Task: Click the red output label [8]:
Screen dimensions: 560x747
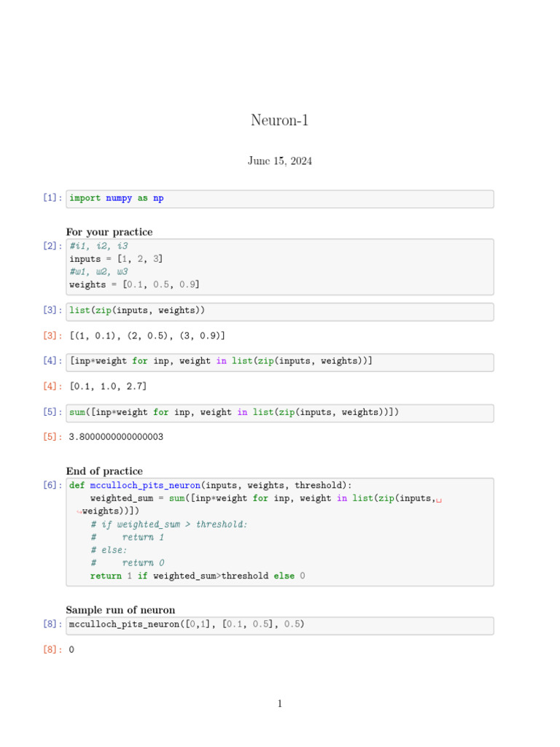Action: click(52, 650)
